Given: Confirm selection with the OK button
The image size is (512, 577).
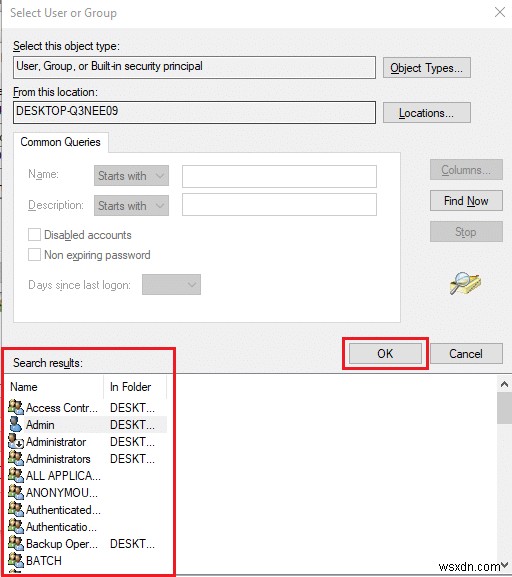Looking at the screenshot, I should coord(385,354).
